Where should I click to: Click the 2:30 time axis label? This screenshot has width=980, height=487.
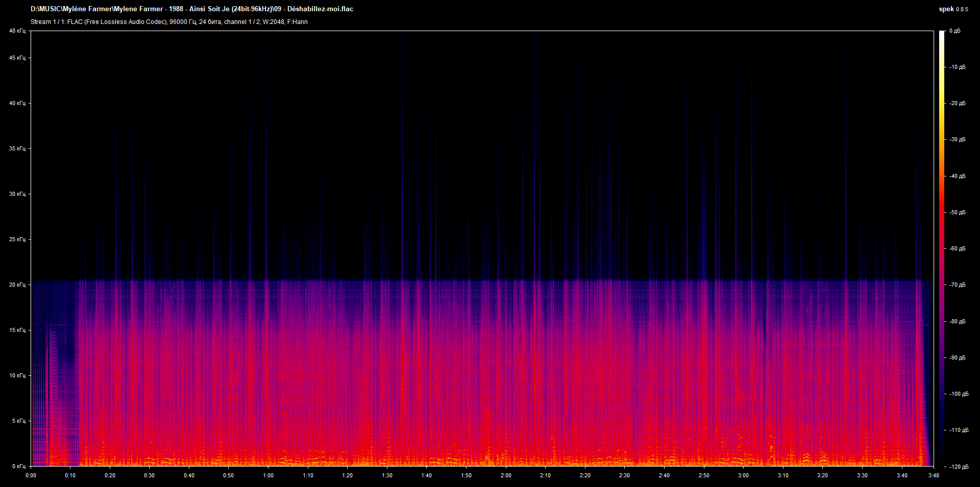[625, 476]
